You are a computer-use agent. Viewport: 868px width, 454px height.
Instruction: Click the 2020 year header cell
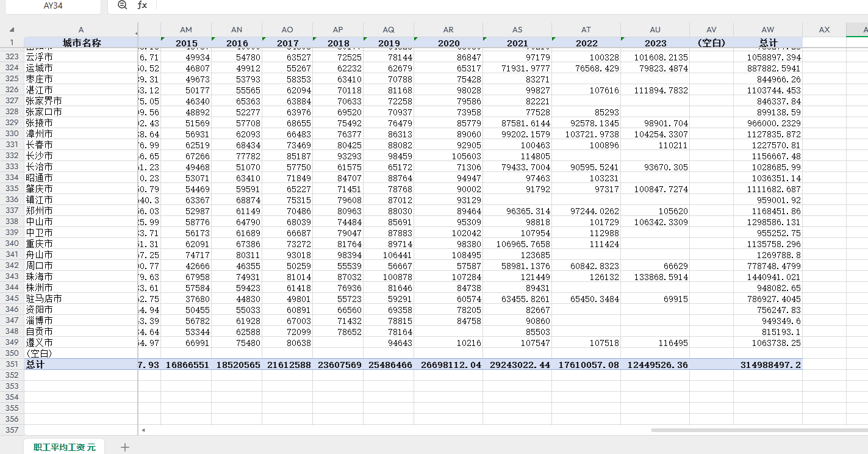[448, 43]
